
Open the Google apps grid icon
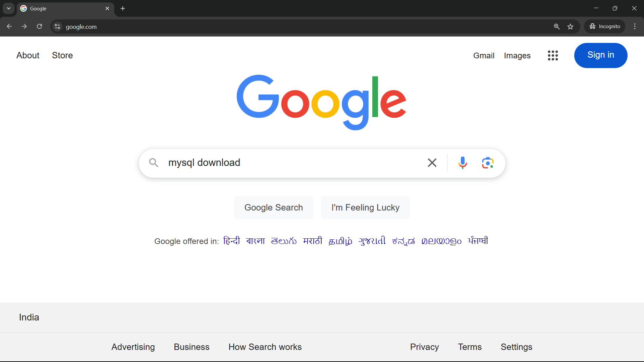(x=553, y=55)
